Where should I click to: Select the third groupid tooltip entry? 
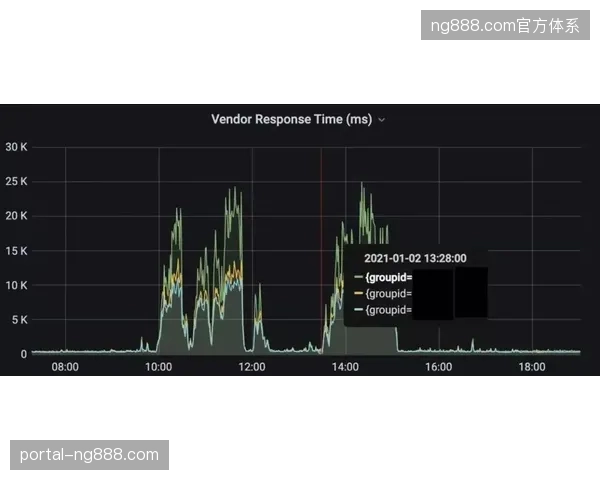(389, 310)
